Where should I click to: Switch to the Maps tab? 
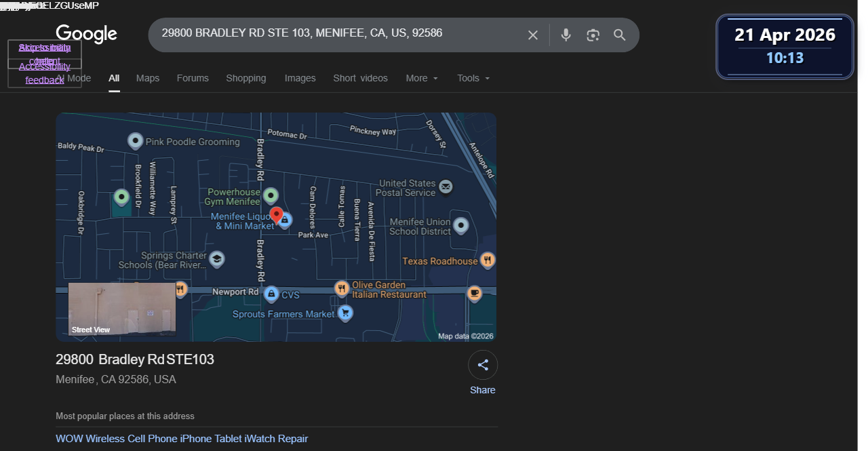pyautogui.click(x=148, y=78)
